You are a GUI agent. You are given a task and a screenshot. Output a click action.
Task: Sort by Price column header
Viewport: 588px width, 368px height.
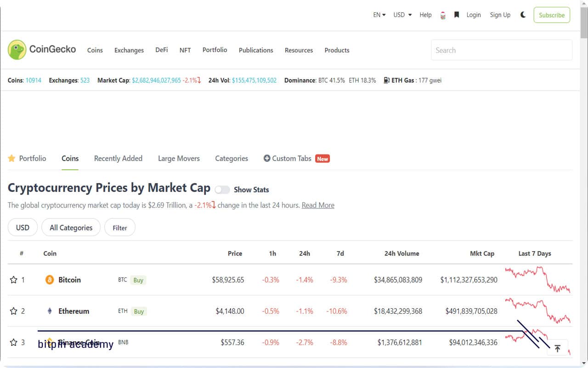pyautogui.click(x=235, y=253)
